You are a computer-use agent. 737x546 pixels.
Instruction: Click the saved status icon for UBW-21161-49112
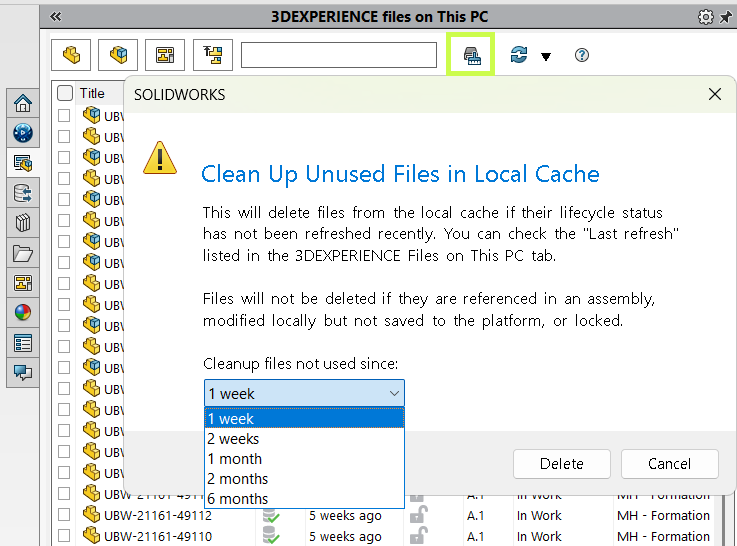(x=271, y=515)
